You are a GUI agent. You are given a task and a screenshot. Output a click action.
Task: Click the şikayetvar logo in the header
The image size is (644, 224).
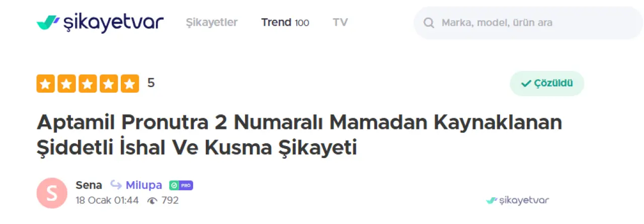100,23
